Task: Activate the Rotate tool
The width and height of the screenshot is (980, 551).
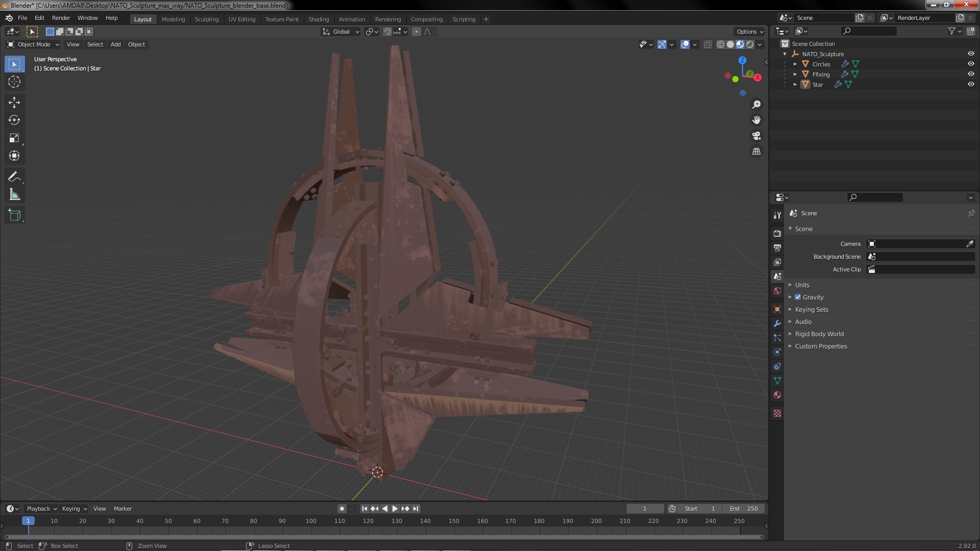Action: click(x=14, y=120)
